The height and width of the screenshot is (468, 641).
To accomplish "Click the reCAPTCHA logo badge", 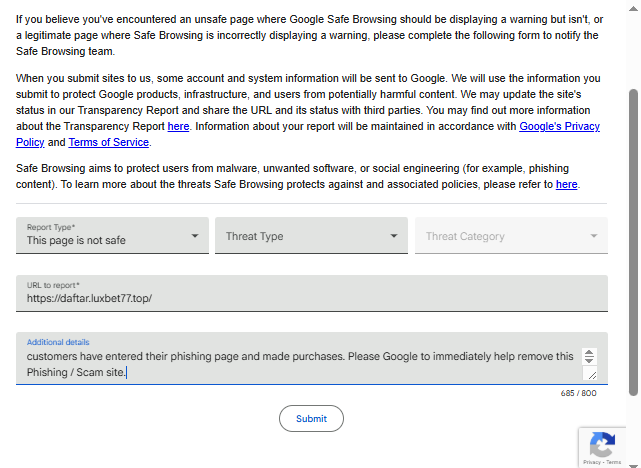I will [602, 443].
